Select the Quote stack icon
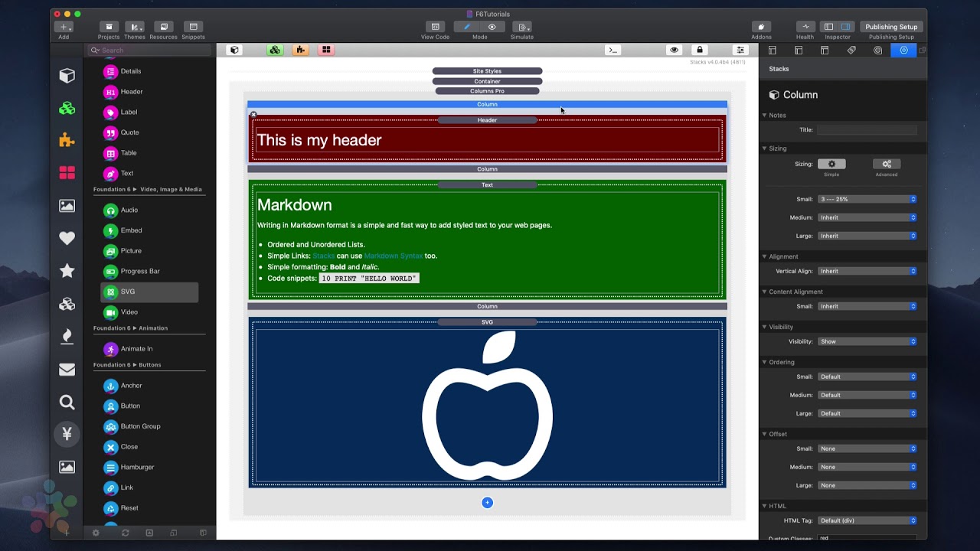 coord(111,132)
